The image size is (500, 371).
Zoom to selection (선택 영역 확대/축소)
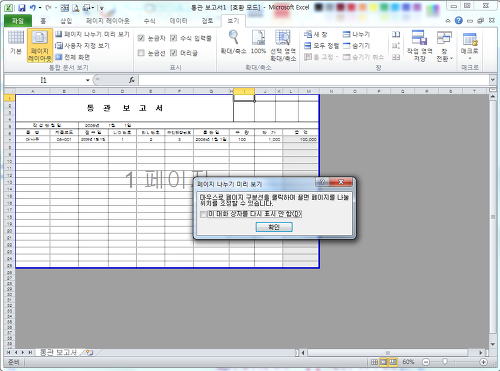coord(283,46)
